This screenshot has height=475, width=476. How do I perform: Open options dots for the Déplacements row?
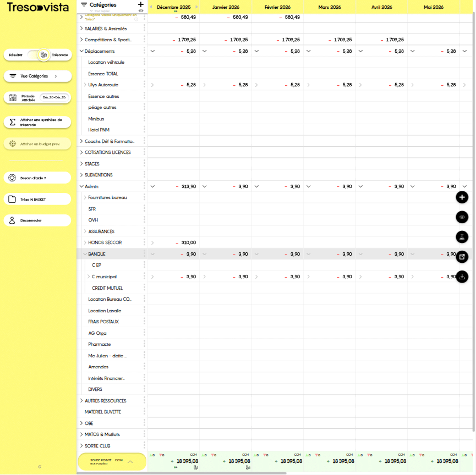tap(144, 51)
